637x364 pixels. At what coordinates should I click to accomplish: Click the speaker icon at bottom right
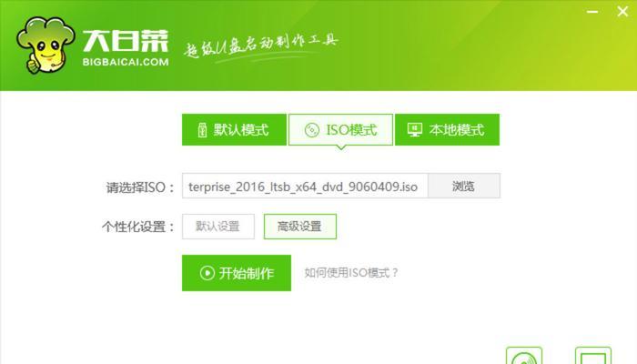[524, 356]
